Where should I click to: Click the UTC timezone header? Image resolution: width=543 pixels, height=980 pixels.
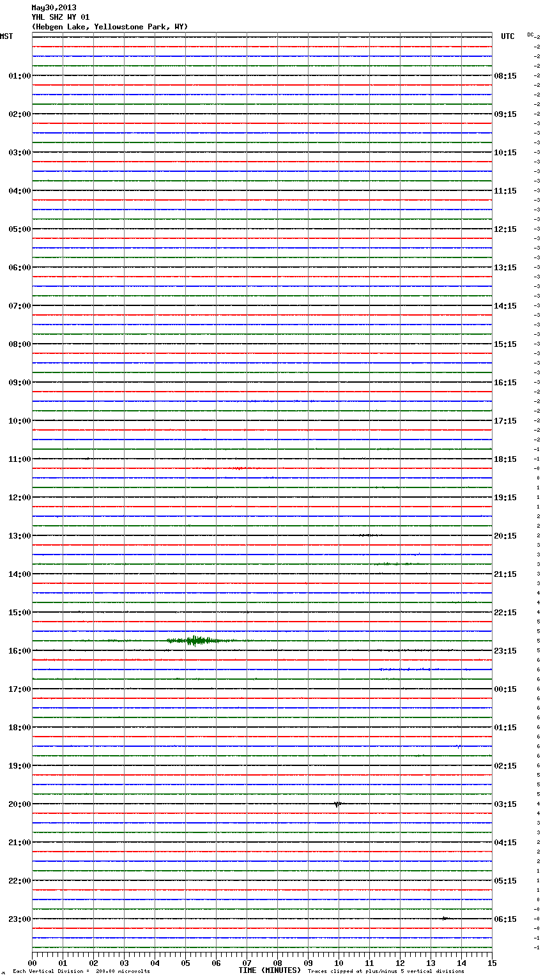[508, 36]
